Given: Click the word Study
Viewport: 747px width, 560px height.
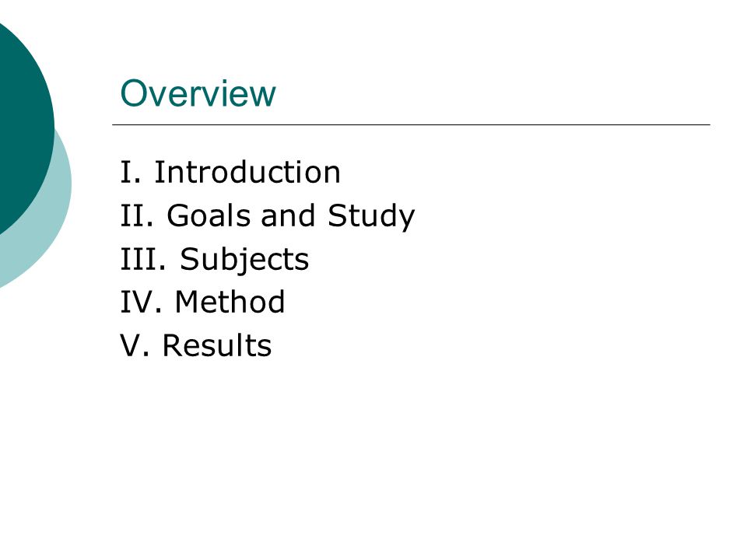Looking at the screenshot, I should (x=371, y=217).
